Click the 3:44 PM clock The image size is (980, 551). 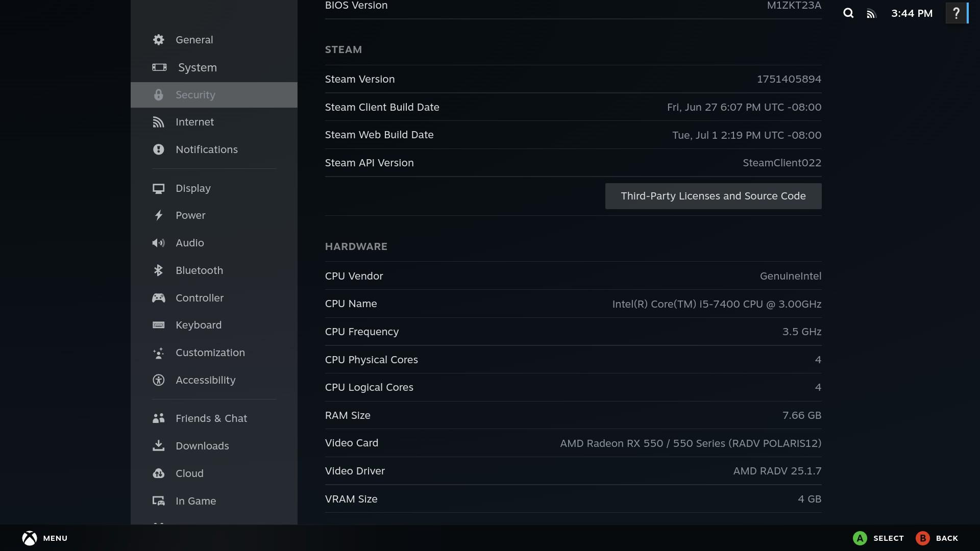[x=912, y=13]
